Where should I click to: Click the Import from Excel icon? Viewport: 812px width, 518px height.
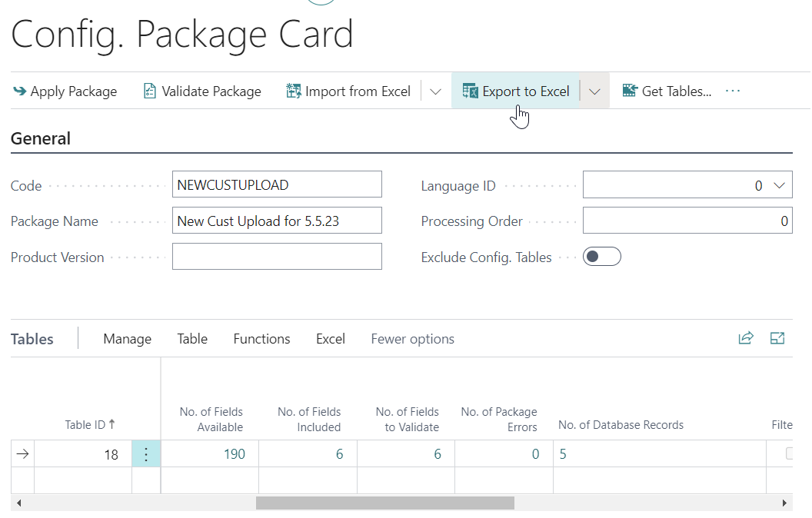point(293,91)
